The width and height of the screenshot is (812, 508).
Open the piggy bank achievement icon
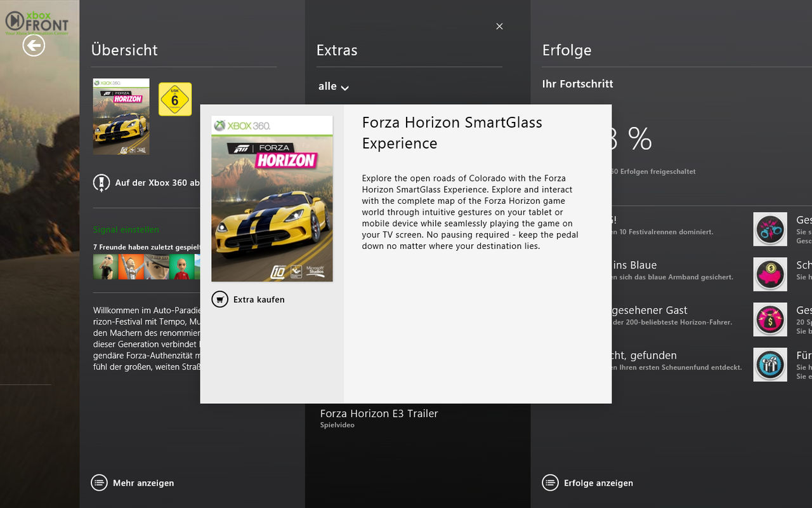[769, 274]
